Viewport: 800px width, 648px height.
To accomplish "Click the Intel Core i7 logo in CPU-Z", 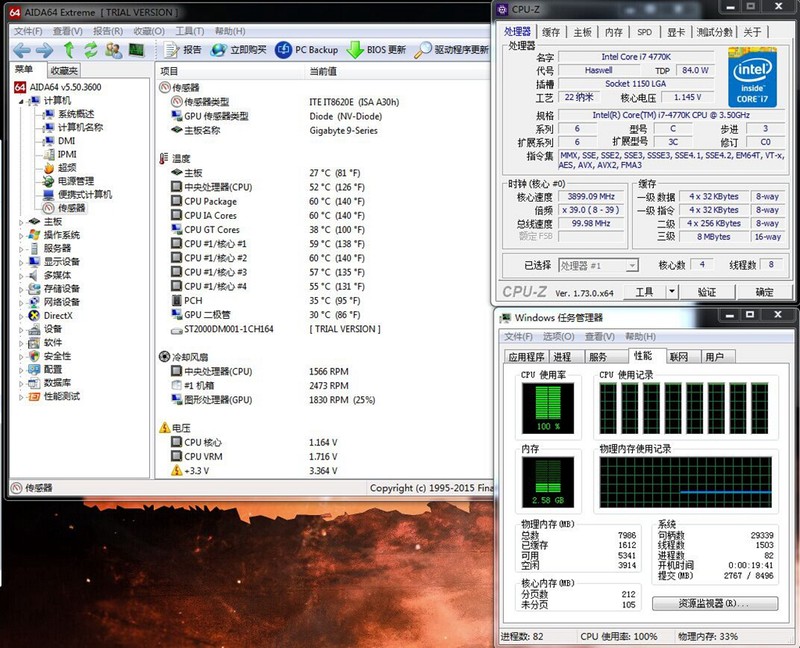I will (x=753, y=76).
